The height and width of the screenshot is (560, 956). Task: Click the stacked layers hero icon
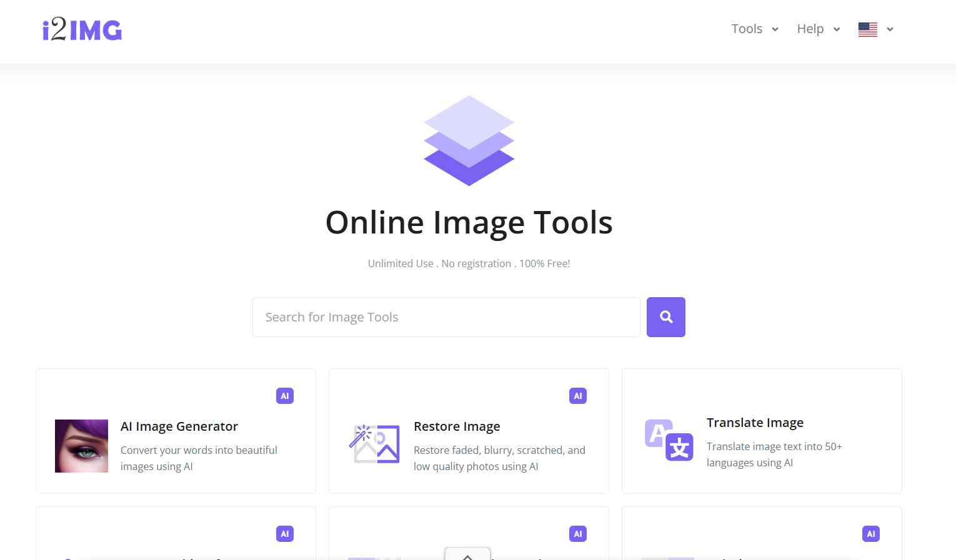coord(469,140)
